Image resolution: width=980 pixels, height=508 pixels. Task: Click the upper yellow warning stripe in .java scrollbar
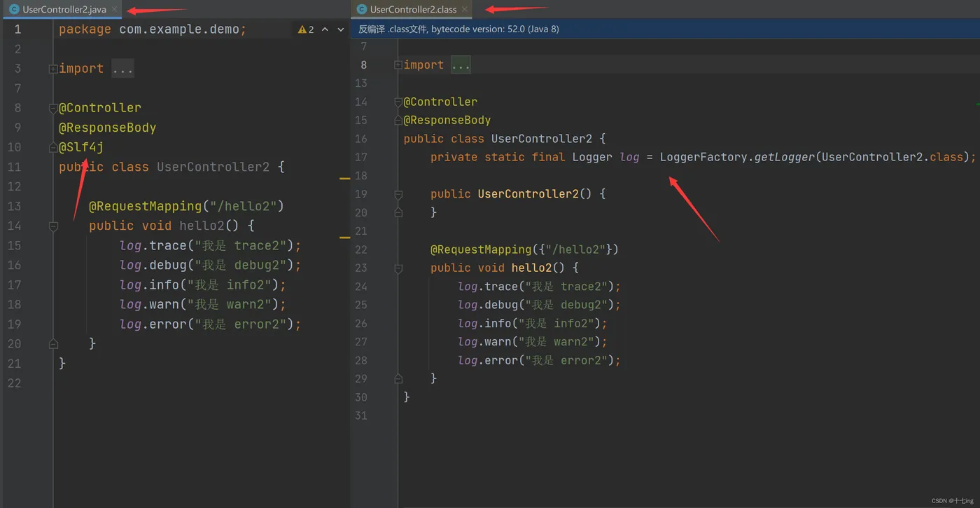[344, 179]
